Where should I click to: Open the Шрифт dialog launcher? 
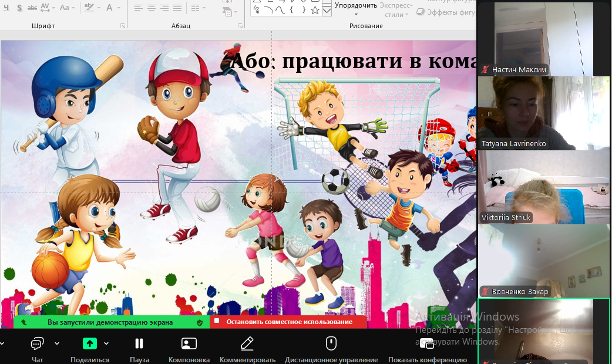click(x=123, y=26)
